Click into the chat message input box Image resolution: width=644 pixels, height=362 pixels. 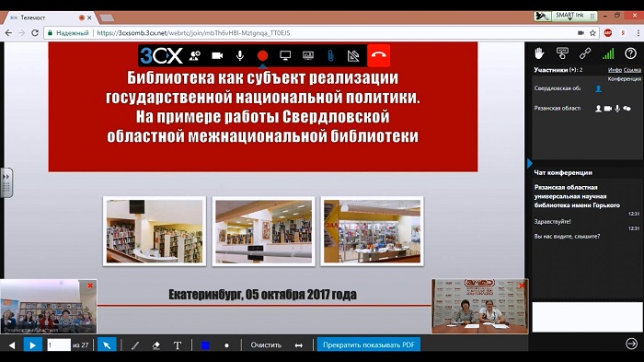click(x=587, y=317)
